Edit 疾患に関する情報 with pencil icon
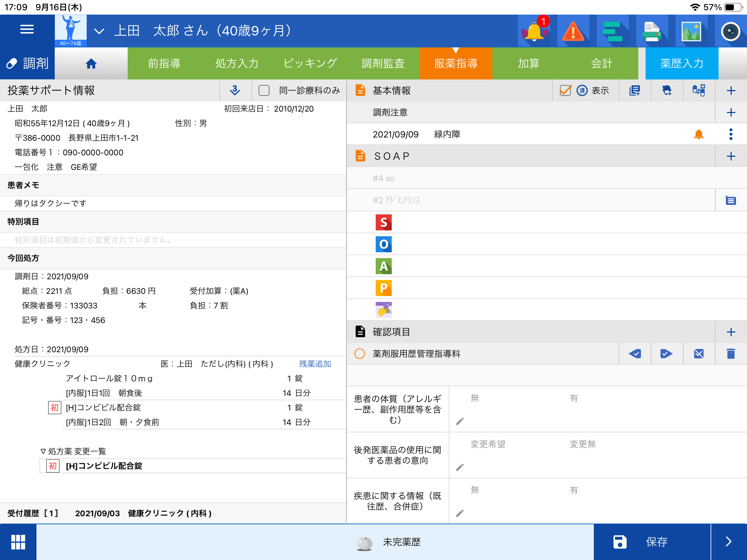The image size is (747, 560). coord(460,513)
